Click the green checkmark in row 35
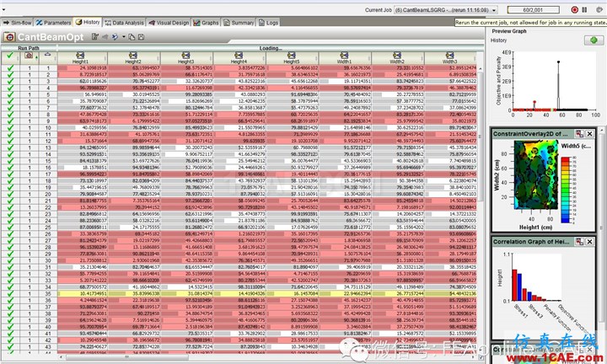Viewport: 607px width, 364px height. point(10,294)
